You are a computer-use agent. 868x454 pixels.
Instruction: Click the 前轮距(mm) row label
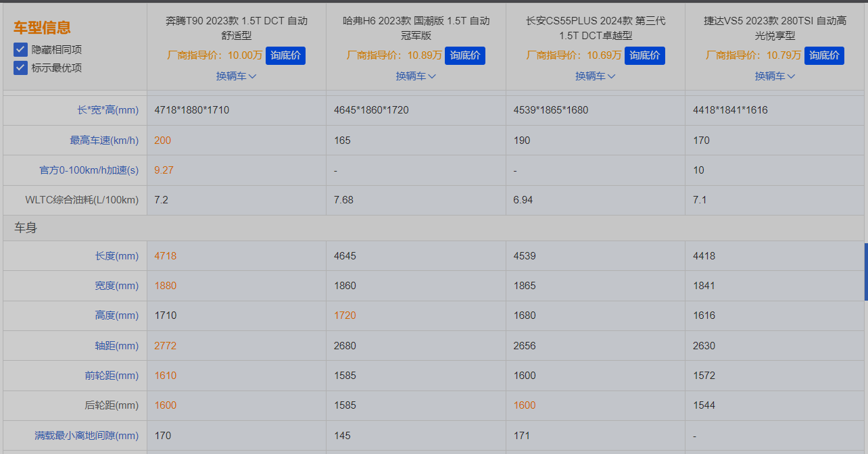point(112,376)
